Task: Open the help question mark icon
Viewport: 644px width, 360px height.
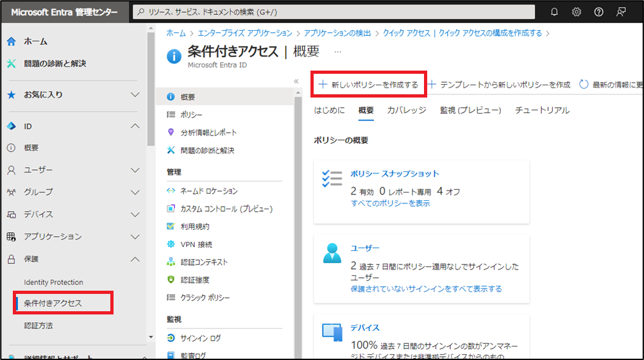Action: point(598,12)
